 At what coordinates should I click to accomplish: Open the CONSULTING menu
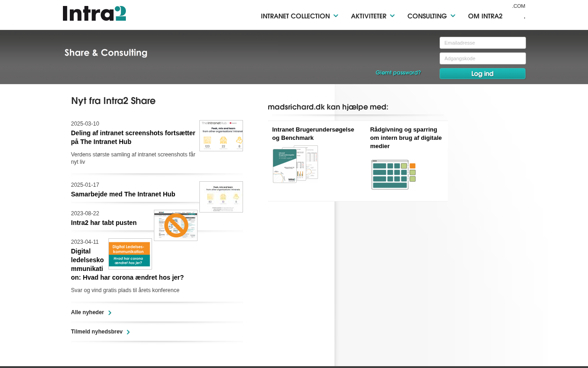click(x=427, y=16)
